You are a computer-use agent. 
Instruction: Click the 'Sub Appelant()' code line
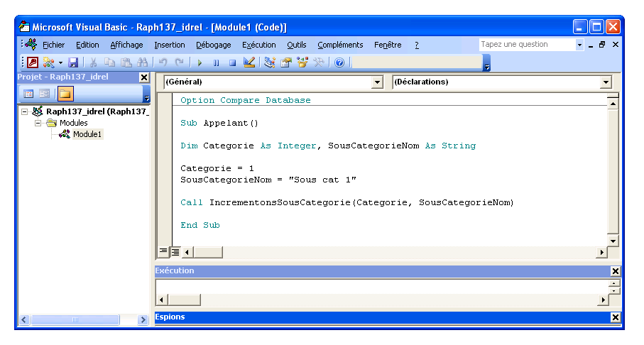tap(219, 124)
